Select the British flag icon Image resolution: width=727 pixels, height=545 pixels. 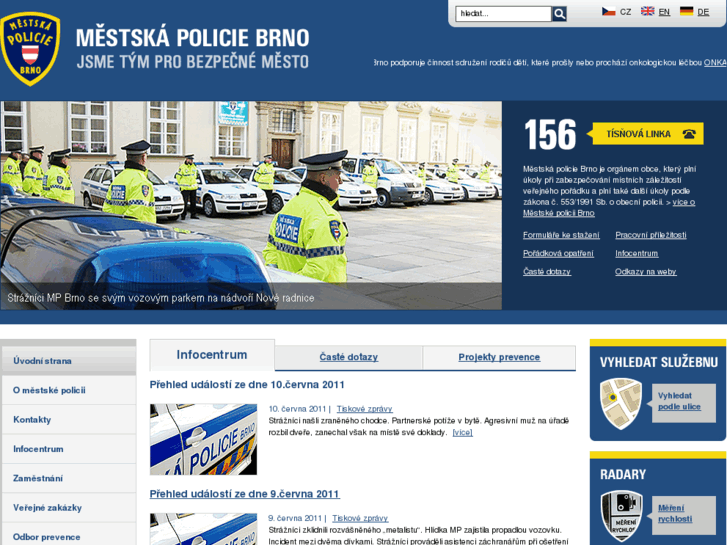click(x=647, y=11)
